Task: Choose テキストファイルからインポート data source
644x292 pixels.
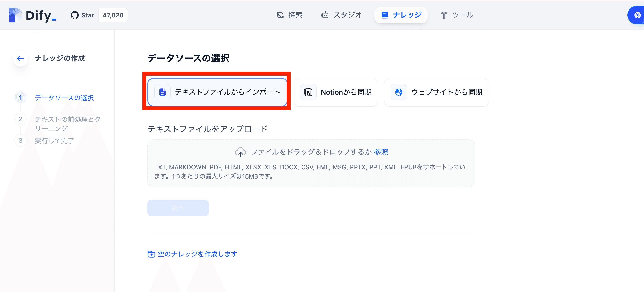Action: click(x=217, y=92)
